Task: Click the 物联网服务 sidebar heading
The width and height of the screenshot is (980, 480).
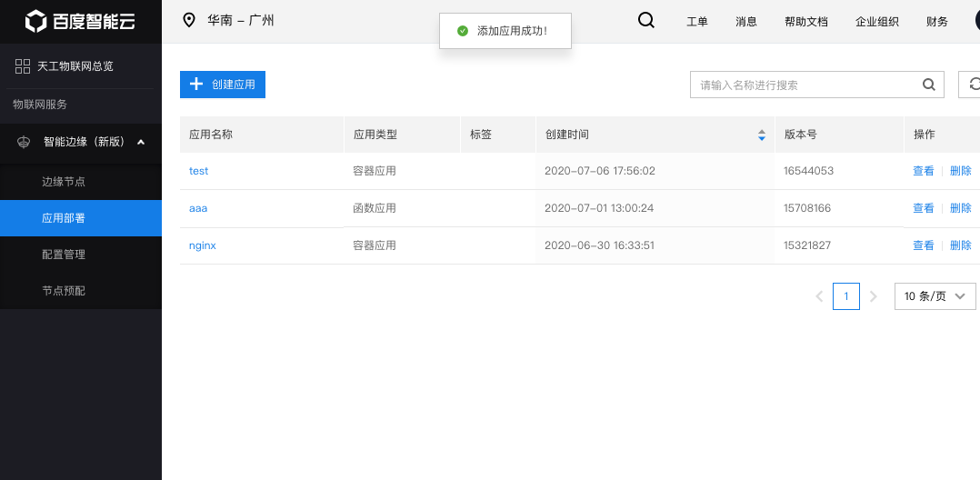Action: click(40, 105)
